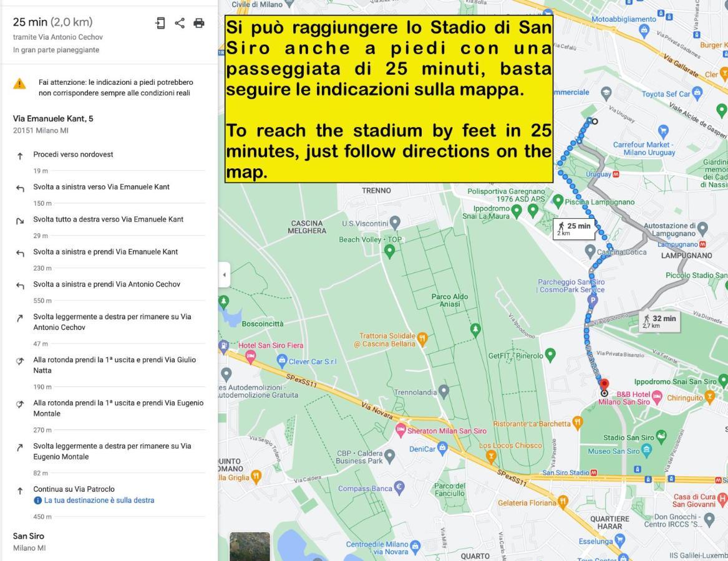Viewport: 728px width, 561px height.
Task: Open the Casa di Cura San Giovanni pin
Action: 722,499
